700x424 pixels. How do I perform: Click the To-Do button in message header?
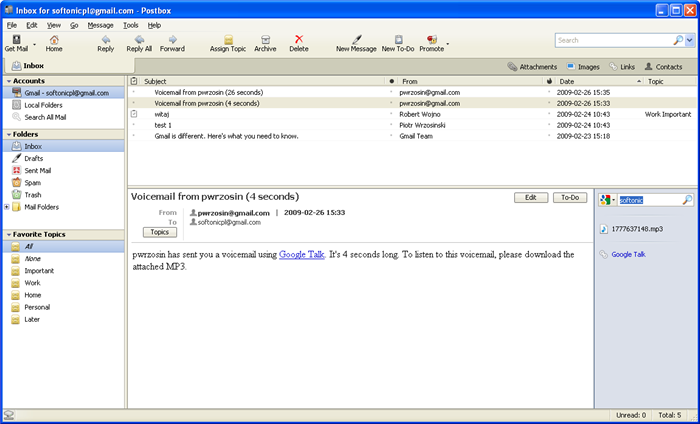pos(570,198)
